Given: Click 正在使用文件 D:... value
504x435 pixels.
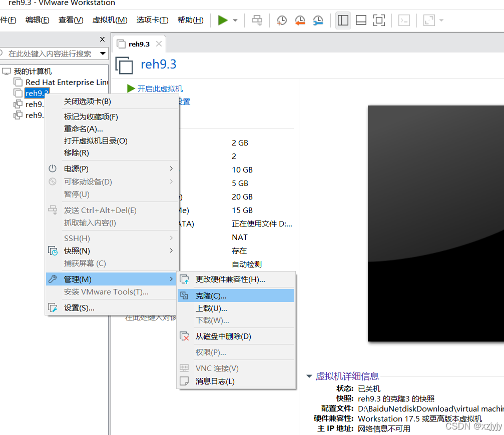Looking at the screenshot, I should click(x=262, y=224).
